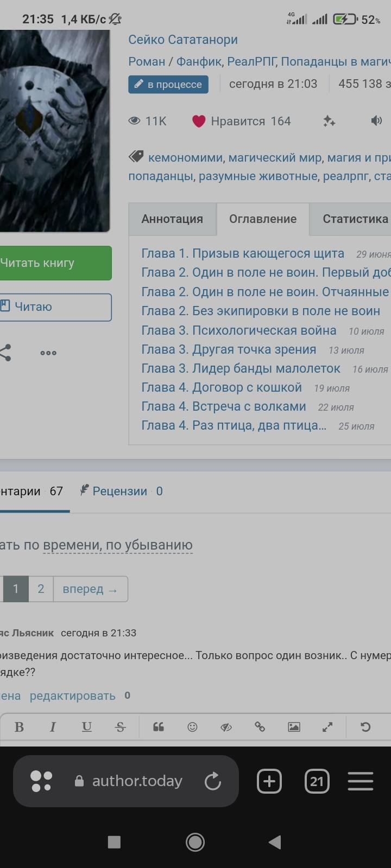Tap the Android recent apps square
This screenshot has width=391, height=868.
114,842
